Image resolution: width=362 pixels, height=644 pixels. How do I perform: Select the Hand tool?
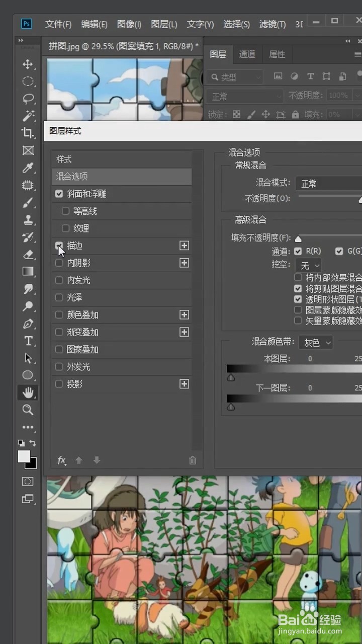coord(28,392)
